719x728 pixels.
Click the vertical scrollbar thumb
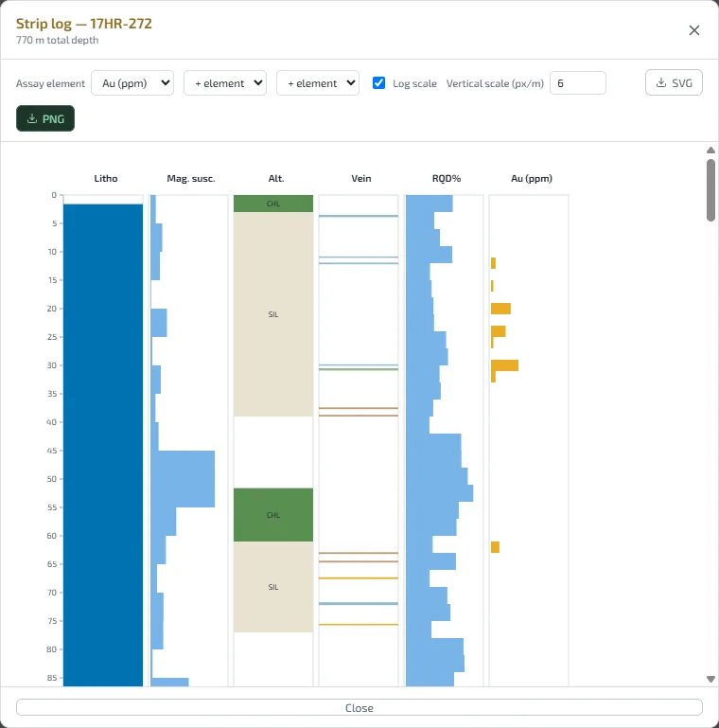tap(710, 190)
